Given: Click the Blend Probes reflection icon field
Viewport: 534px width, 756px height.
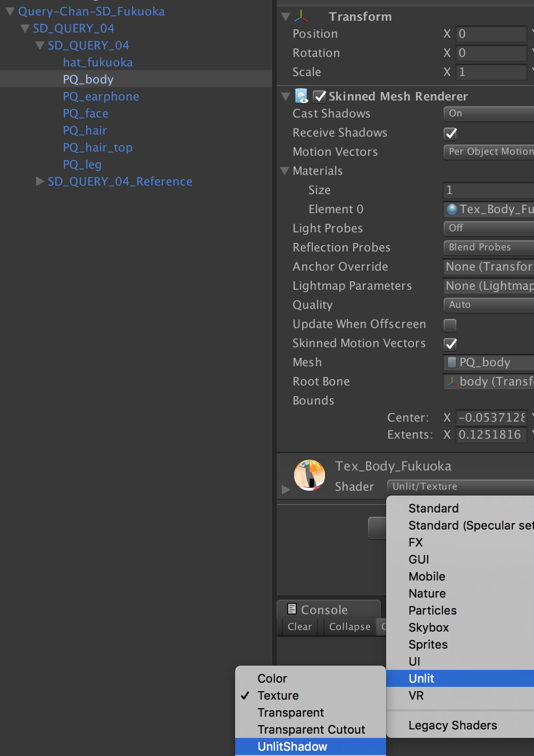Looking at the screenshot, I should [x=487, y=247].
